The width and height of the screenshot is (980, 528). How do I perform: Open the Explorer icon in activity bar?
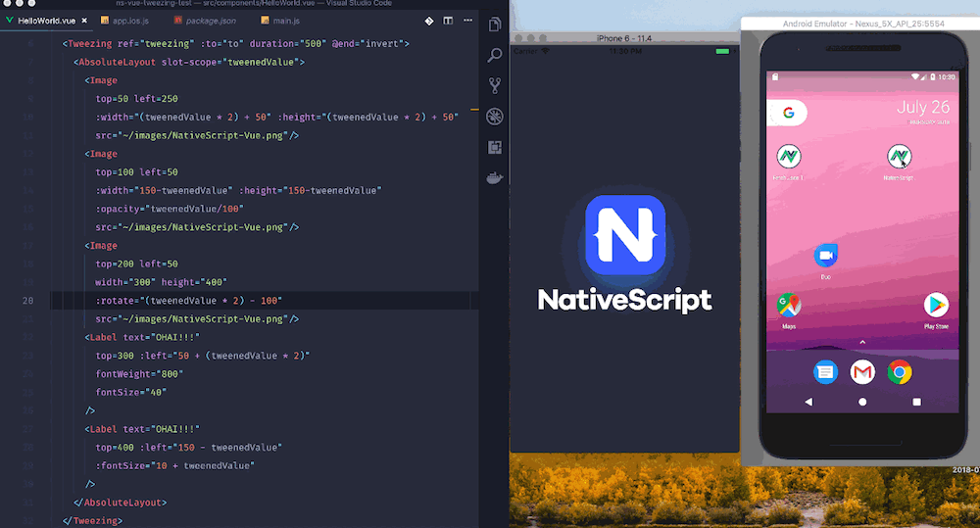pyautogui.click(x=495, y=24)
